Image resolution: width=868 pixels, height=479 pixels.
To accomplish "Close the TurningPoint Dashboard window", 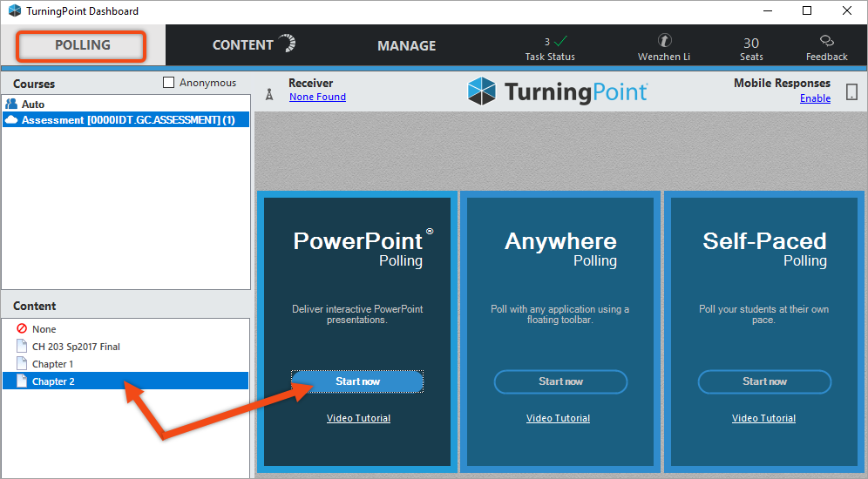I will [847, 11].
